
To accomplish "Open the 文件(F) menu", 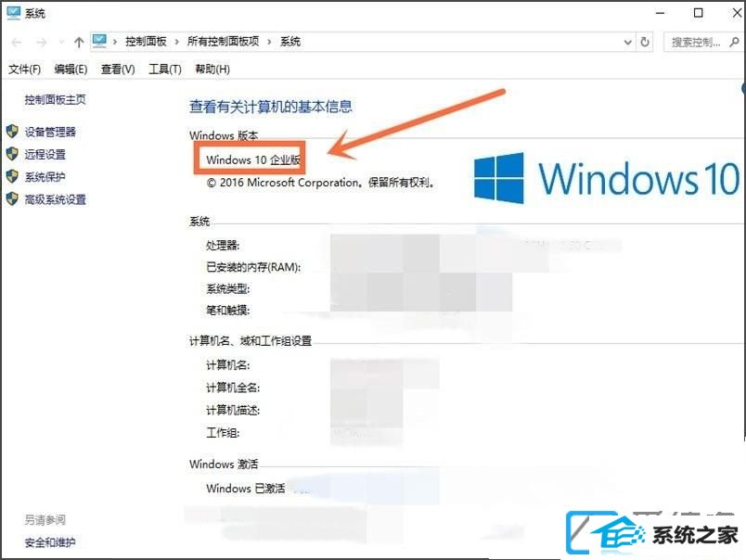I will (24, 70).
